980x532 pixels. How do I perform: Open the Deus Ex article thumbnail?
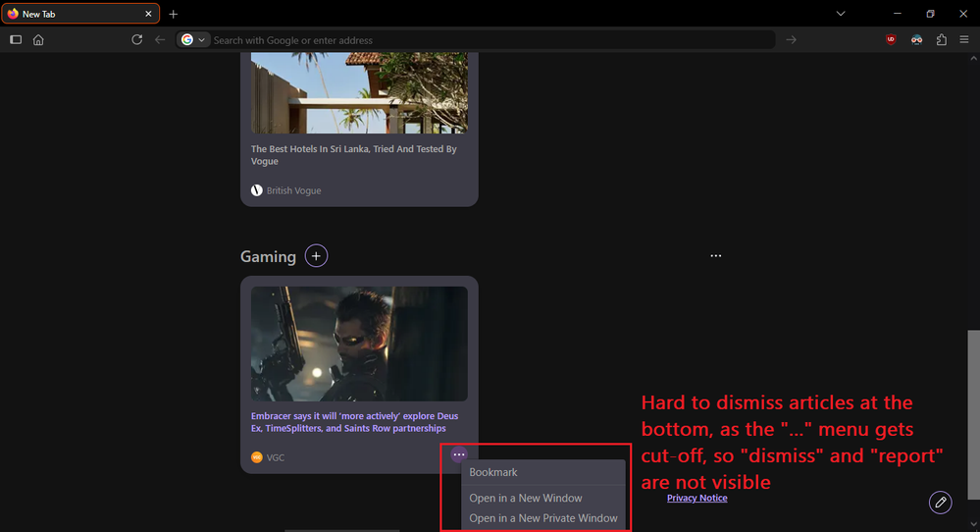359,344
